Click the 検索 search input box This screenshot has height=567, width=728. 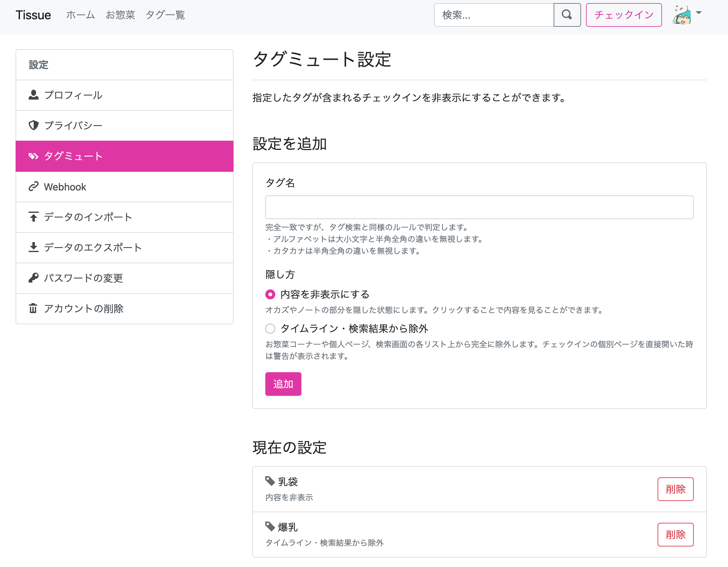pyautogui.click(x=494, y=15)
